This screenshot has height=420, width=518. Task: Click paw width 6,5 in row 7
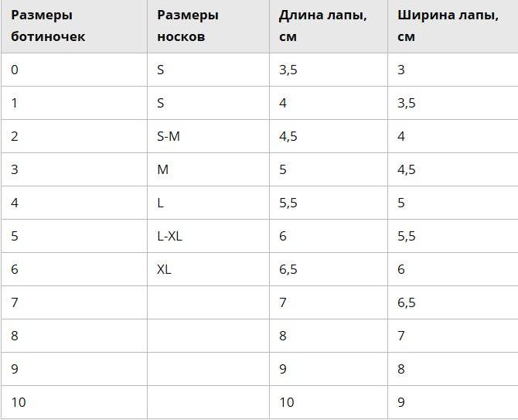click(453, 302)
